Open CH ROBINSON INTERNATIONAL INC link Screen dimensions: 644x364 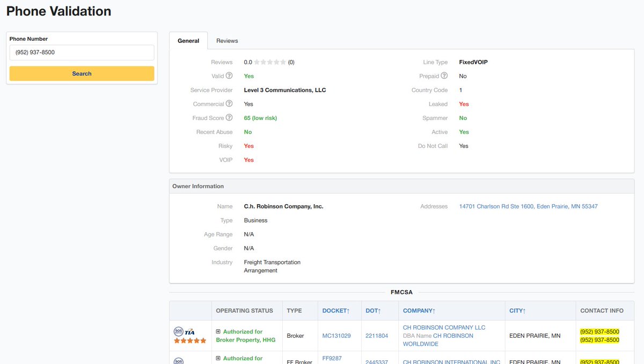[x=451, y=362]
